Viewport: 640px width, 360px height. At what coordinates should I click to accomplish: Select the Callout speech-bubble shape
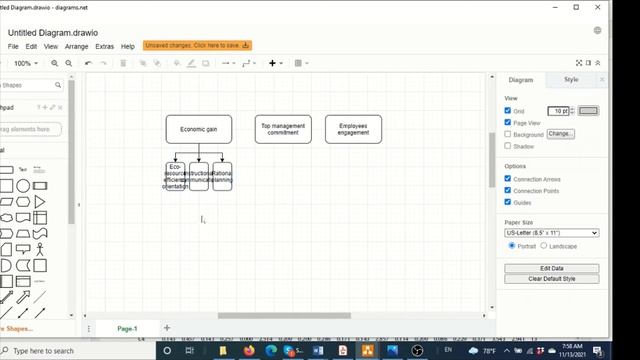(x=23, y=249)
